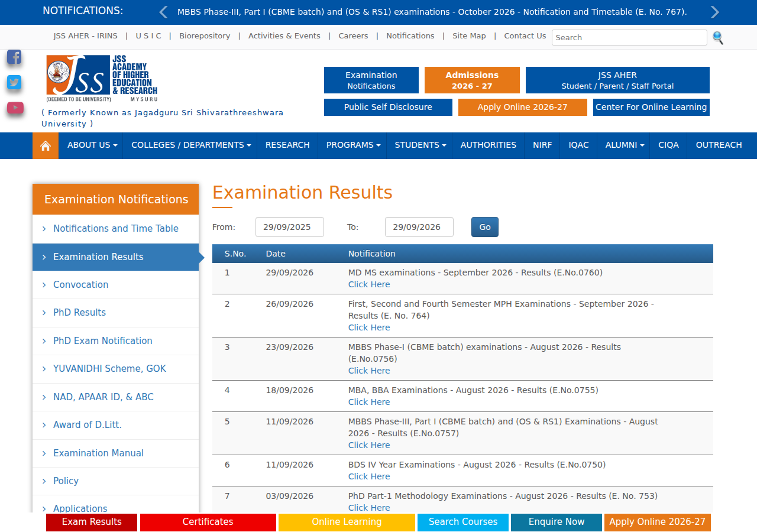Image resolution: width=757 pixels, height=532 pixels.
Task: Open Careers top link
Action: [x=353, y=36]
